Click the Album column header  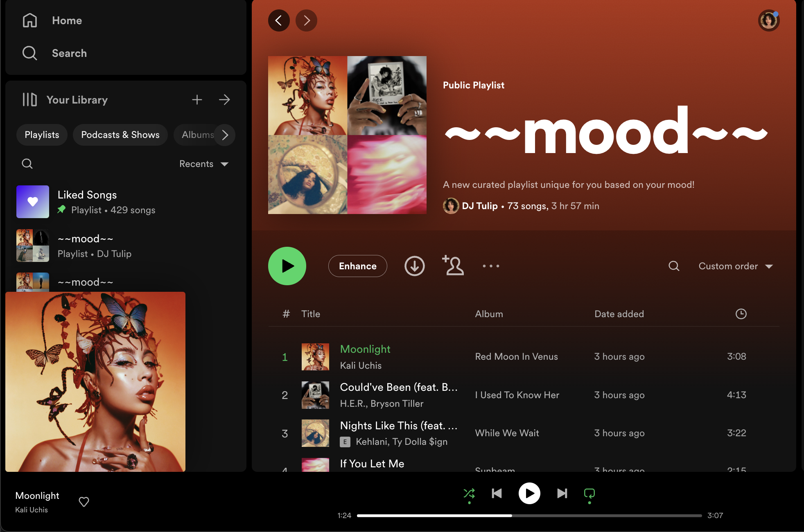(x=489, y=314)
